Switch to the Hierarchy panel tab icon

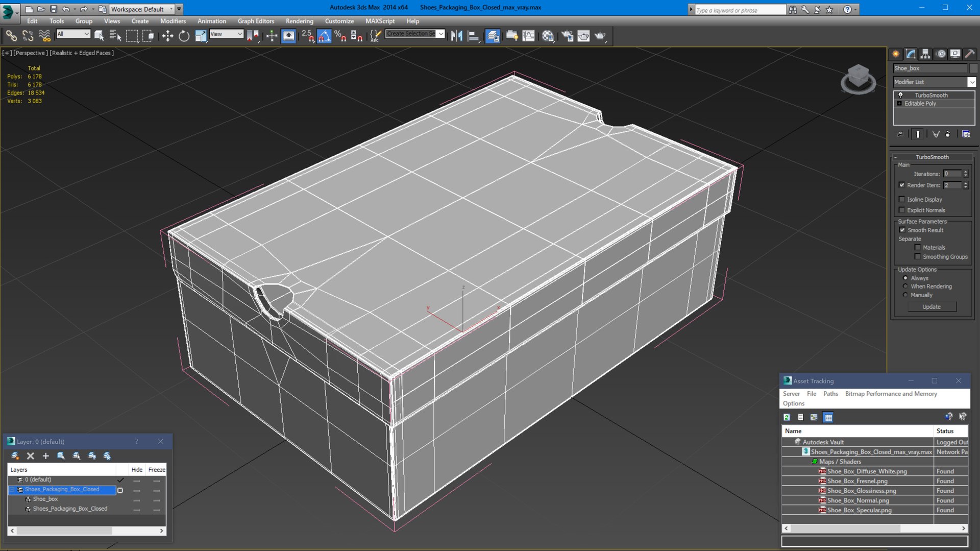tap(925, 54)
